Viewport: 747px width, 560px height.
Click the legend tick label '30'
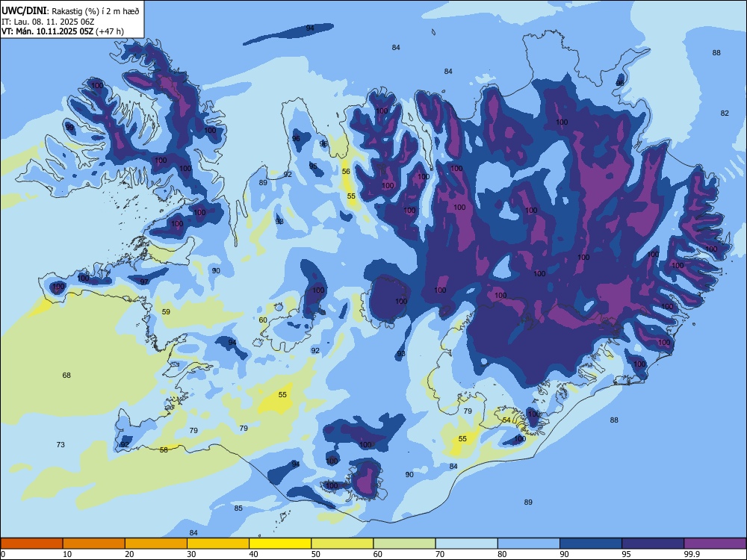[x=191, y=554]
